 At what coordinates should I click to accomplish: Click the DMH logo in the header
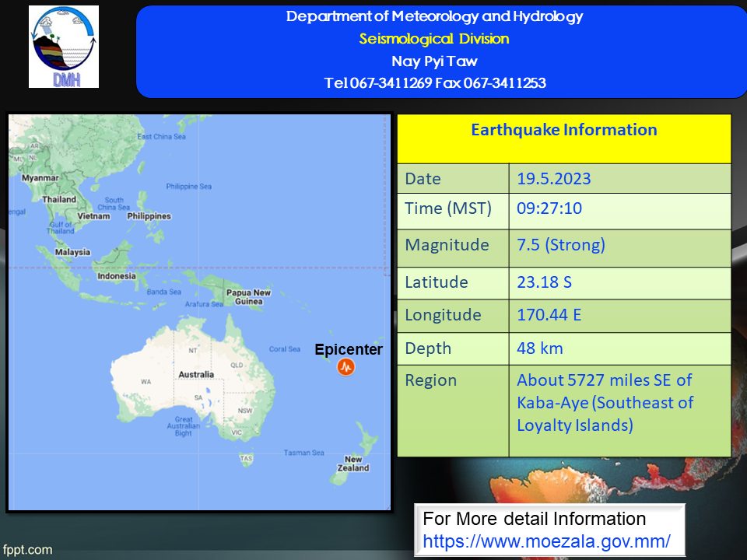pyautogui.click(x=64, y=47)
